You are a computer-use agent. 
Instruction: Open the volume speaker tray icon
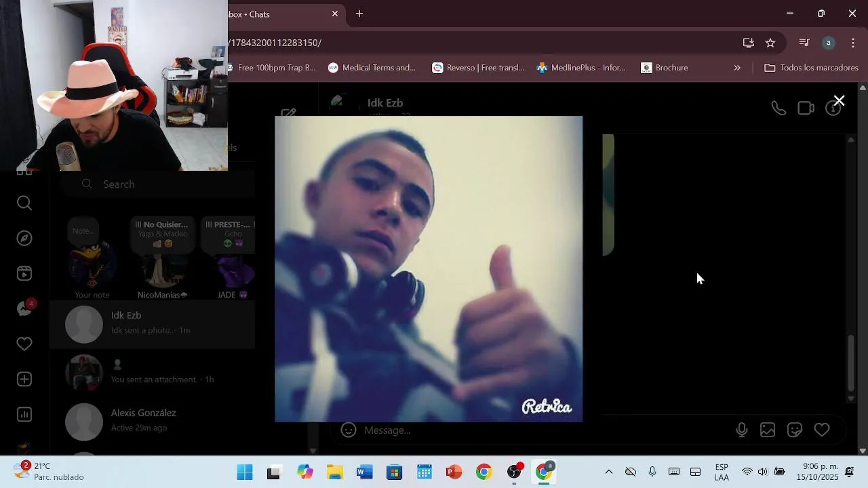pyautogui.click(x=763, y=472)
